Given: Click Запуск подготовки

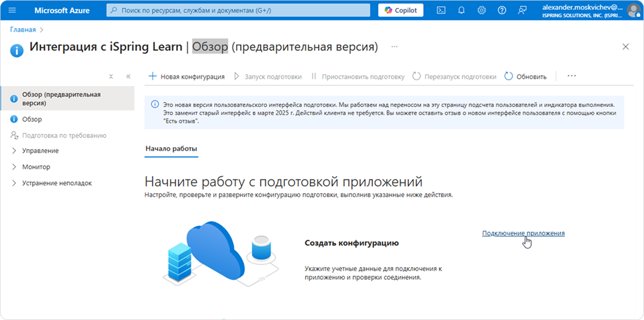Looking at the screenshot, I should [267, 76].
